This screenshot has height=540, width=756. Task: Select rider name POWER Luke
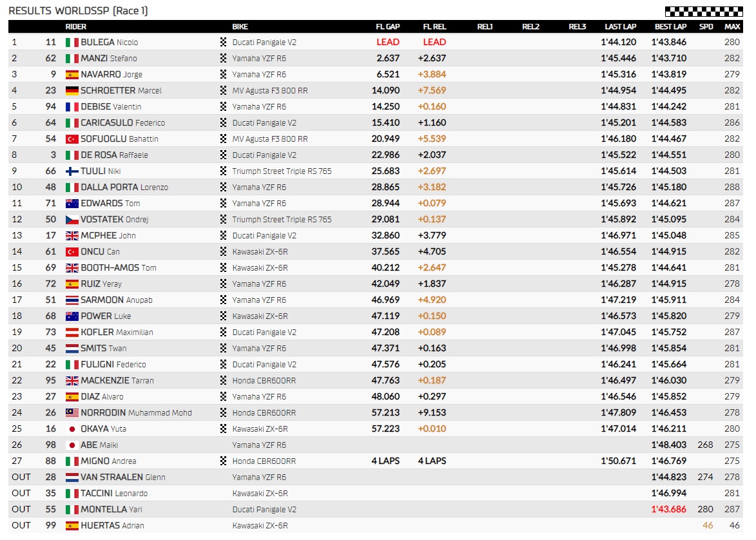point(106,316)
